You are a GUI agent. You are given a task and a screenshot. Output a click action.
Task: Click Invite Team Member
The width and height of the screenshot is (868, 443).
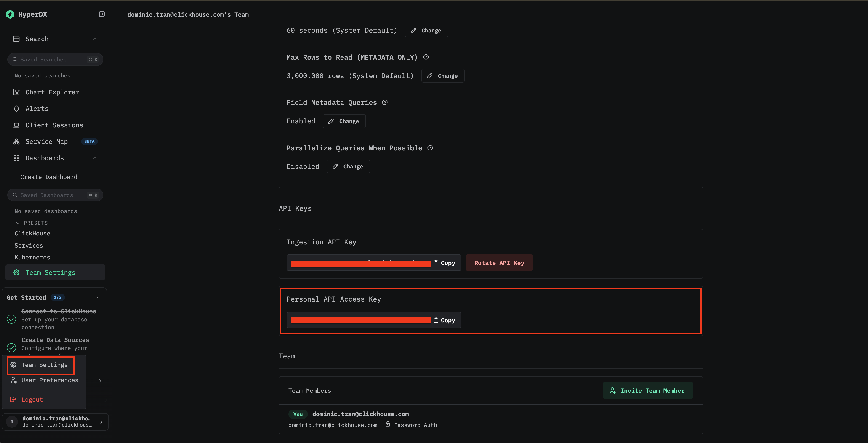coord(647,390)
